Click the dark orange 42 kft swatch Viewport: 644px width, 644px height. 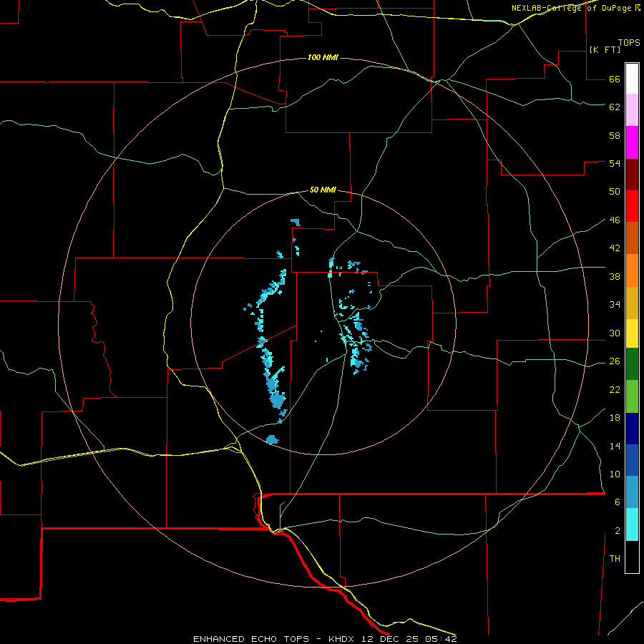tap(632, 238)
